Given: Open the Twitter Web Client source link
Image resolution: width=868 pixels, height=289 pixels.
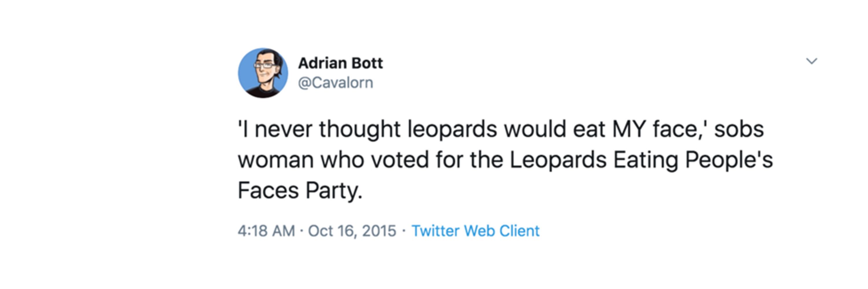Looking at the screenshot, I should (x=475, y=231).
